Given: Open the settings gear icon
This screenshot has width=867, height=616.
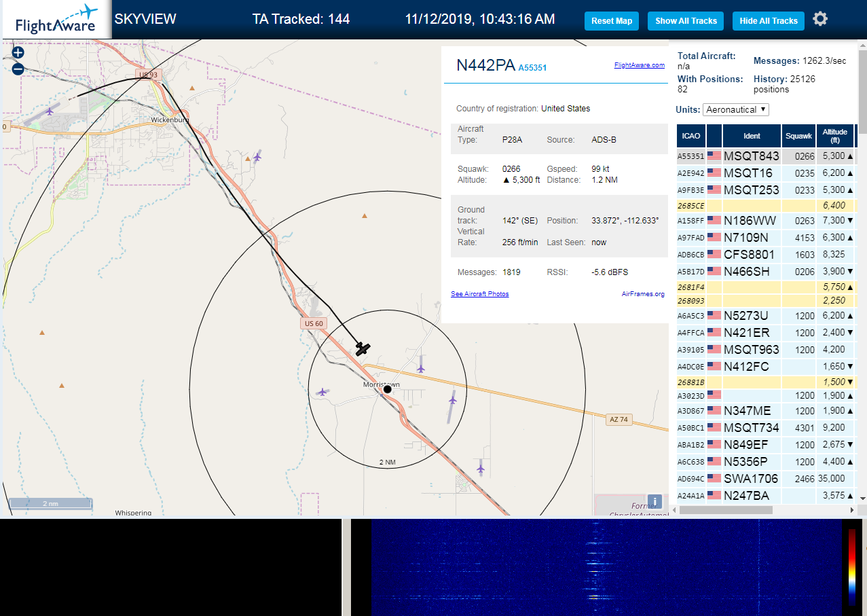Looking at the screenshot, I should coord(820,19).
